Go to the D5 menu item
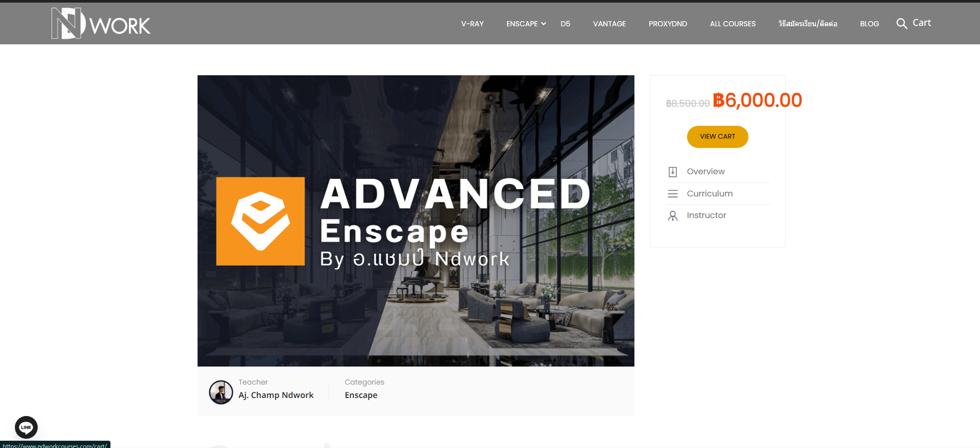 click(565, 24)
